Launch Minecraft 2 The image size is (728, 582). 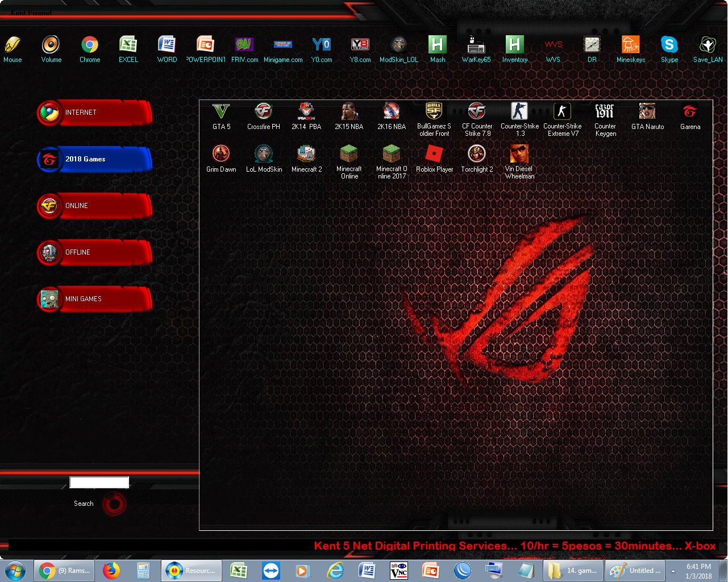306,159
